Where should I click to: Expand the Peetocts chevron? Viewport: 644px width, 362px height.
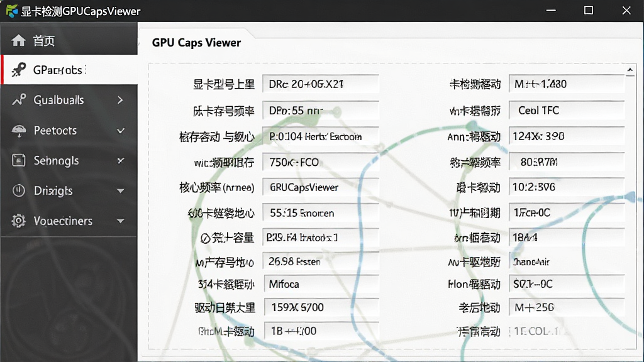120,131
